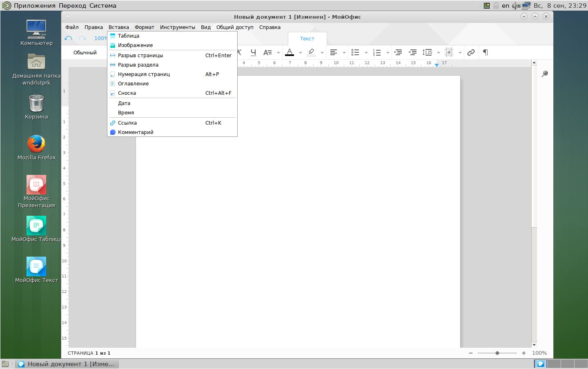Click the redo arrow icon
Screen dimensions: 588x369
(x=82, y=38)
